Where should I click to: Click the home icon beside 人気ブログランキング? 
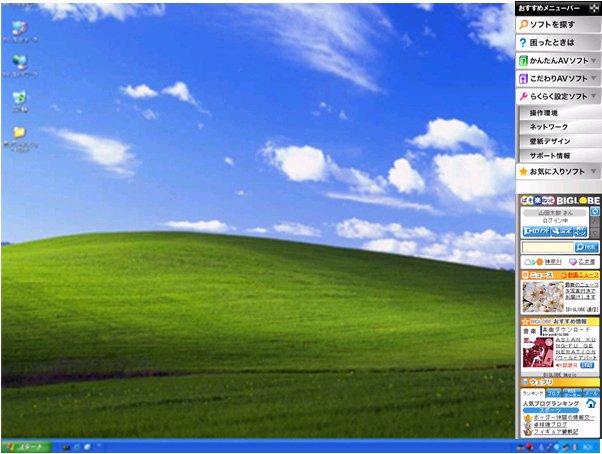591,403
